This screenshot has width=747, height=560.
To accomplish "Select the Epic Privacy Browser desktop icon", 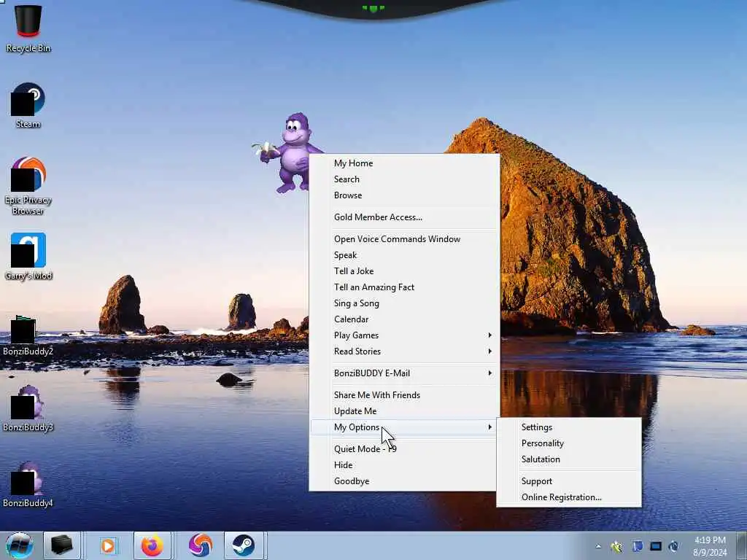I will [x=28, y=186].
